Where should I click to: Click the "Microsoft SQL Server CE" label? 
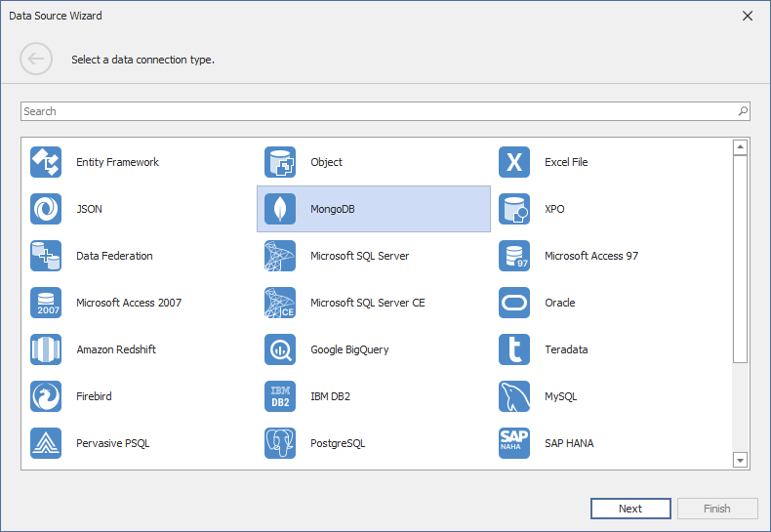[x=368, y=303]
